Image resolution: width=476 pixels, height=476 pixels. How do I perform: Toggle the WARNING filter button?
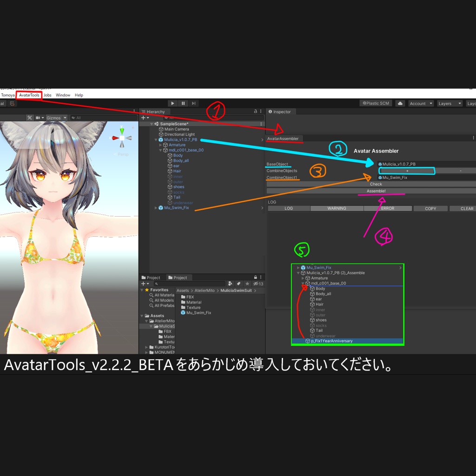pyautogui.click(x=337, y=208)
